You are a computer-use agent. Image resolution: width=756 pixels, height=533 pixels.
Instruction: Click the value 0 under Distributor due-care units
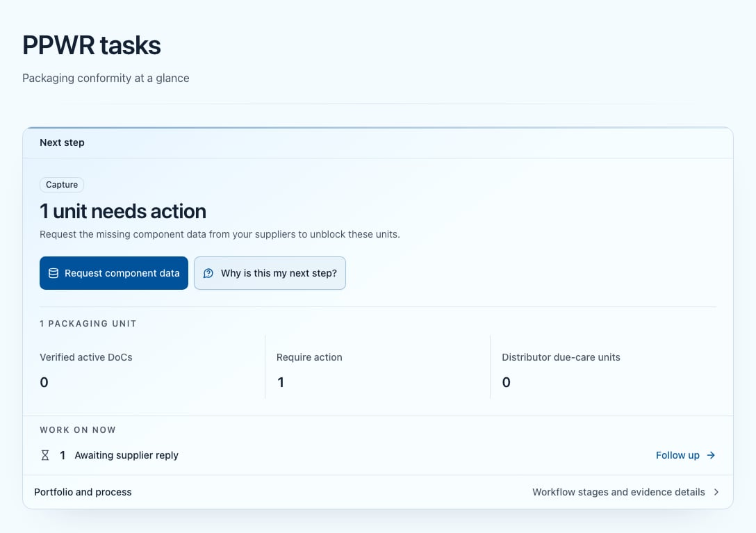pyautogui.click(x=507, y=382)
